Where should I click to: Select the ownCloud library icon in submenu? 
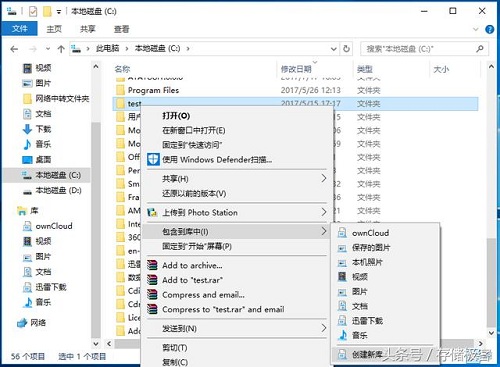(342, 233)
